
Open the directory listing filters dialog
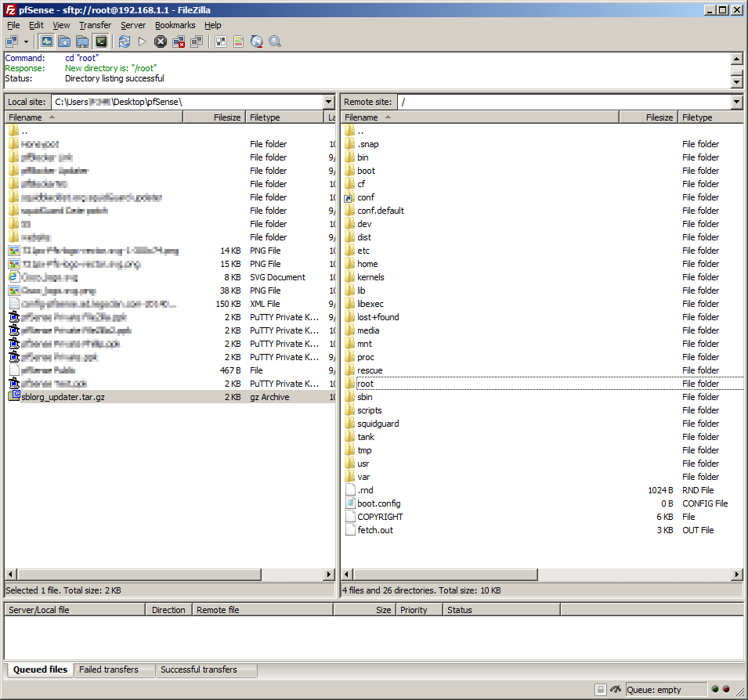(221, 42)
